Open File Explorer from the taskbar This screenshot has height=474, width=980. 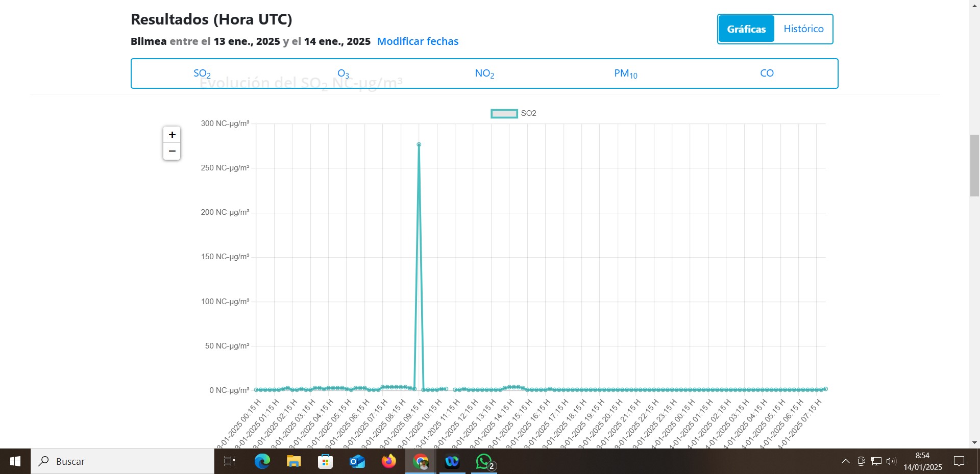coord(293,462)
